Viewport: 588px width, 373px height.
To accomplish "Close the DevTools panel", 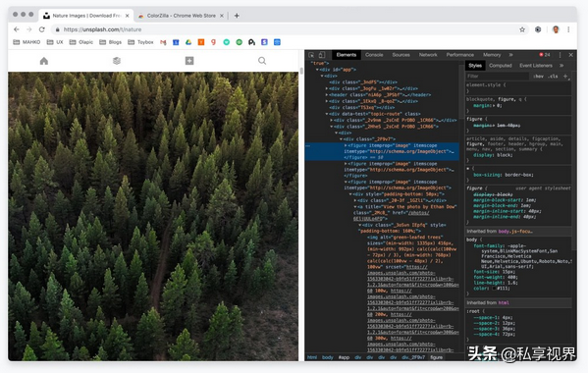I will point(570,55).
